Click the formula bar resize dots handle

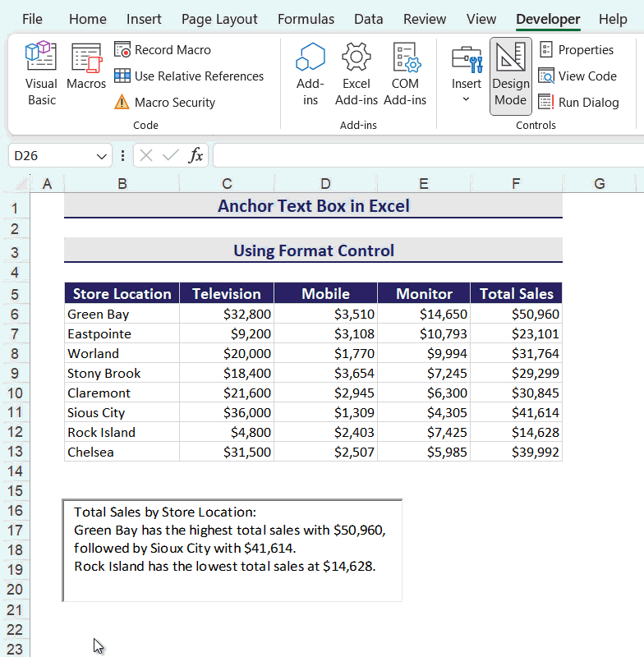(x=122, y=156)
